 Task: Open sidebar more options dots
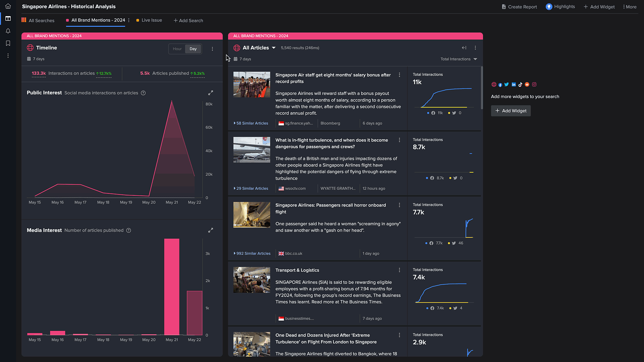pyautogui.click(x=8, y=56)
